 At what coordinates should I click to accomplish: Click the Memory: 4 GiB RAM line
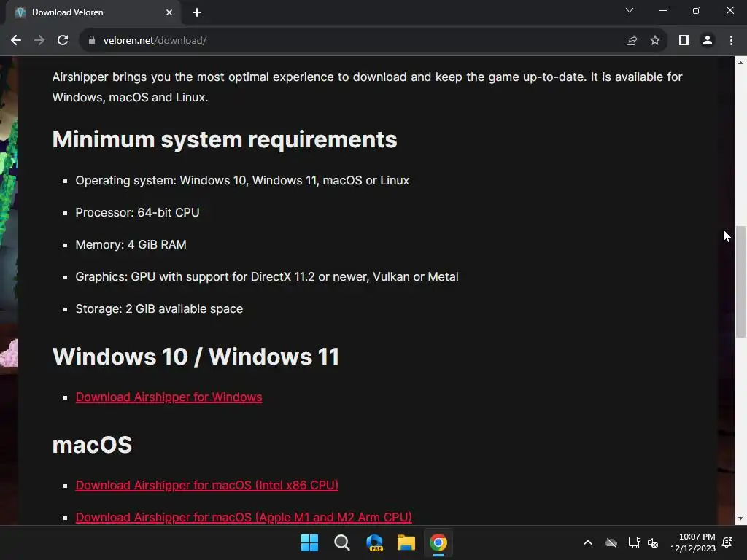131,245
